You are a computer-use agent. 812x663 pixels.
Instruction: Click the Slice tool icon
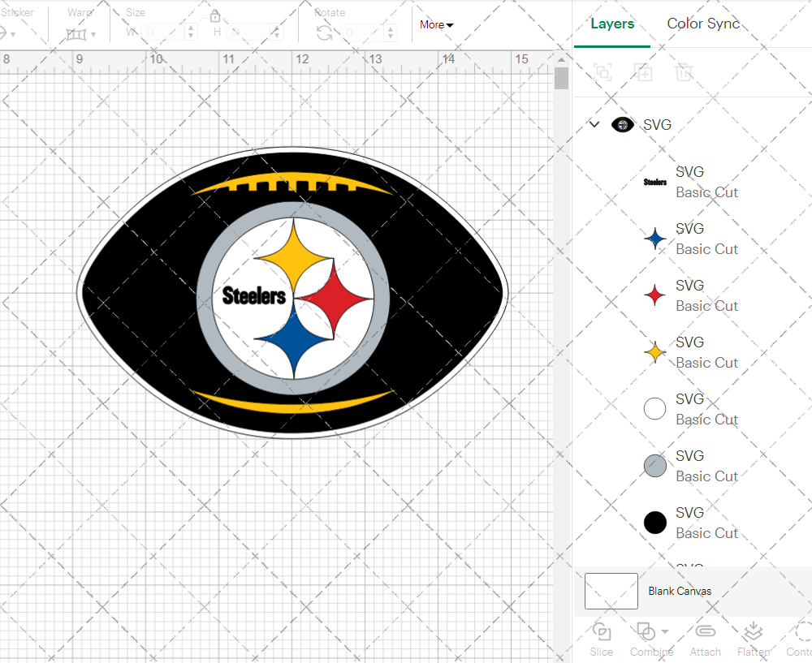[x=602, y=632]
